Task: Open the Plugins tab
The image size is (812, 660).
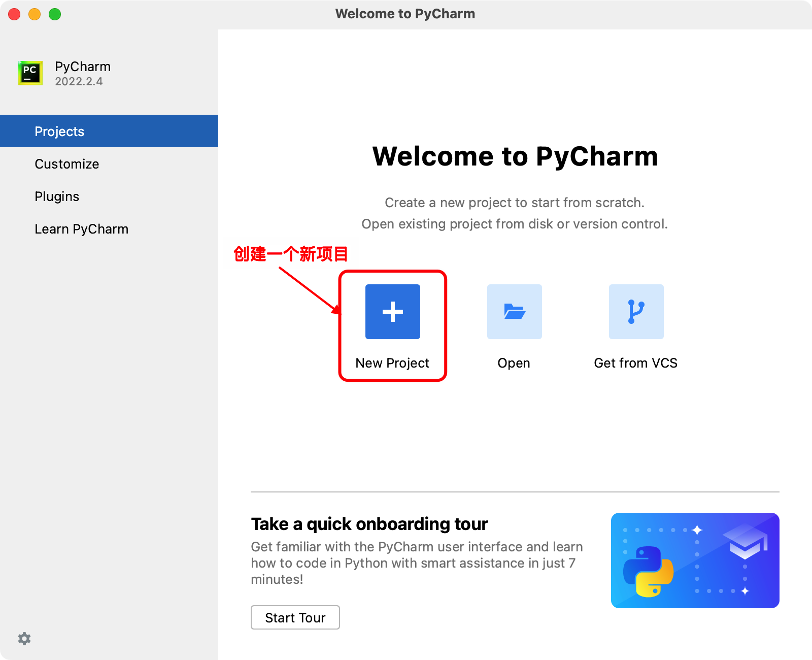Action: 109,196
